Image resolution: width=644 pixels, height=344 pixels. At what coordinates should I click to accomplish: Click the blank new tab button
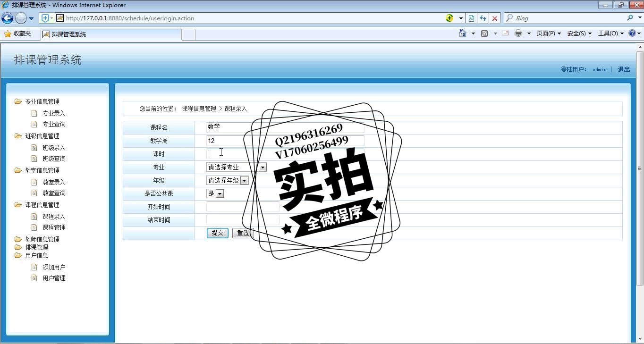point(188,34)
